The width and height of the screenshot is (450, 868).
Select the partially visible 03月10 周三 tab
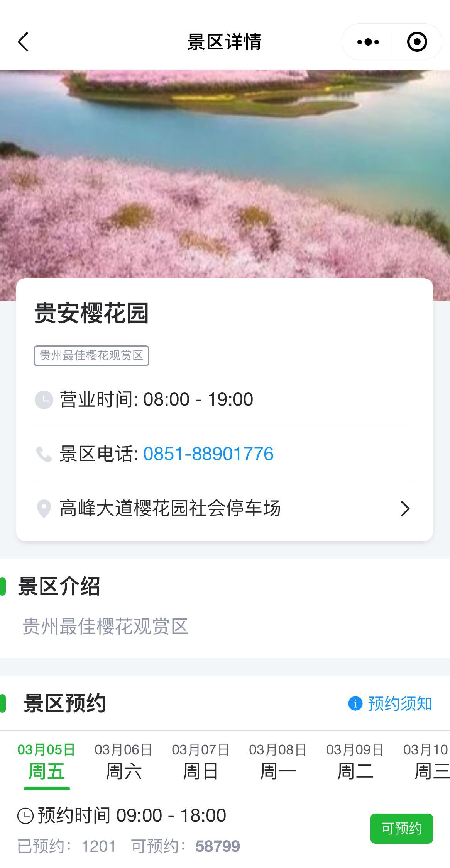coord(426,761)
